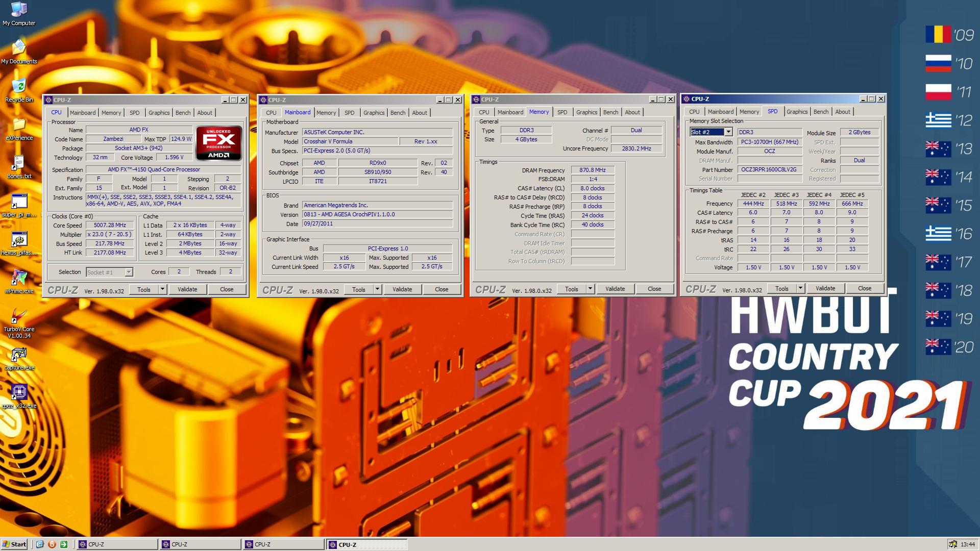
Task: Click the Uncore Frequency 2830.2 MHz value
Action: [636, 148]
